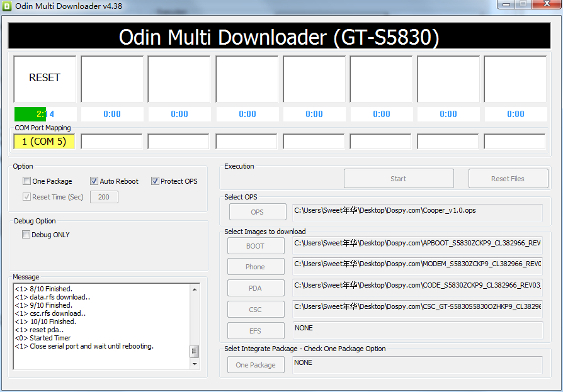Click the Reset Time value field showing 200
The width and height of the screenshot is (563, 392).
point(104,197)
